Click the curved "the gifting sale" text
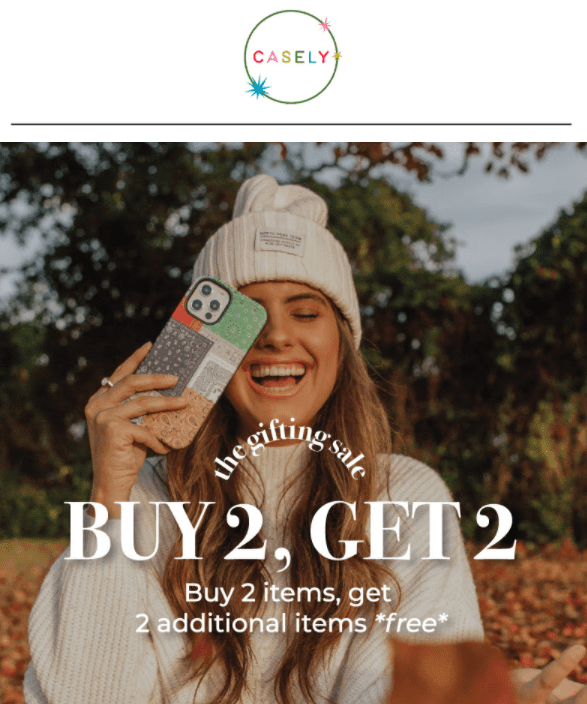This screenshot has height=704, width=587. pyautogui.click(x=290, y=449)
